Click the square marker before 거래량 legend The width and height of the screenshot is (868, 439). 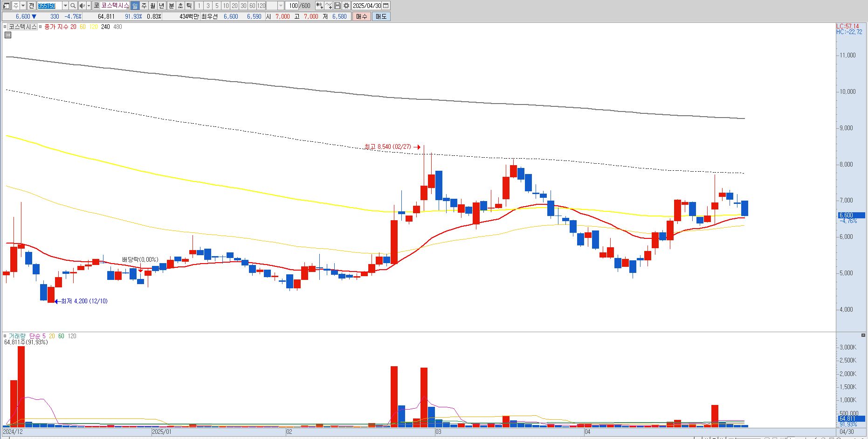point(5,336)
